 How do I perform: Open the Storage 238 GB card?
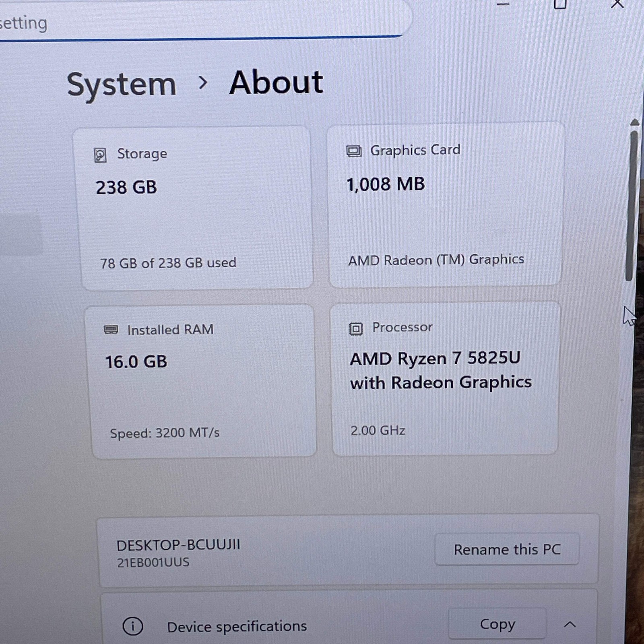(x=194, y=208)
